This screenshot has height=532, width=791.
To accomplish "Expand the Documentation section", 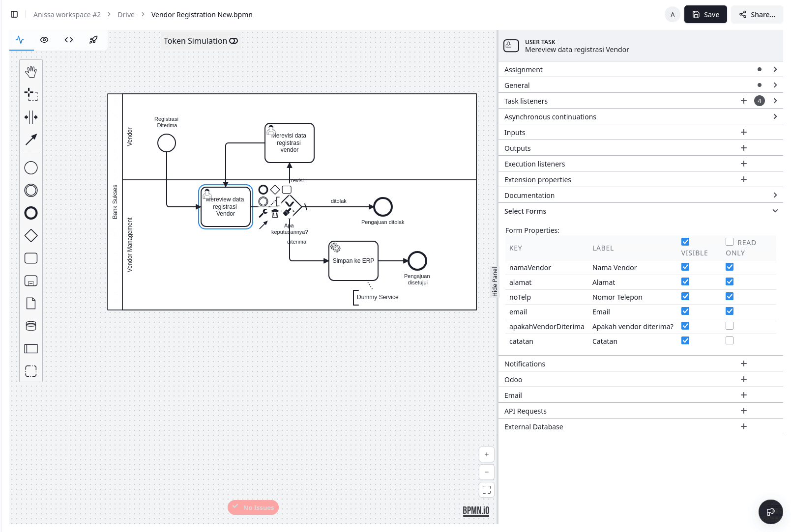I will 775,196.
